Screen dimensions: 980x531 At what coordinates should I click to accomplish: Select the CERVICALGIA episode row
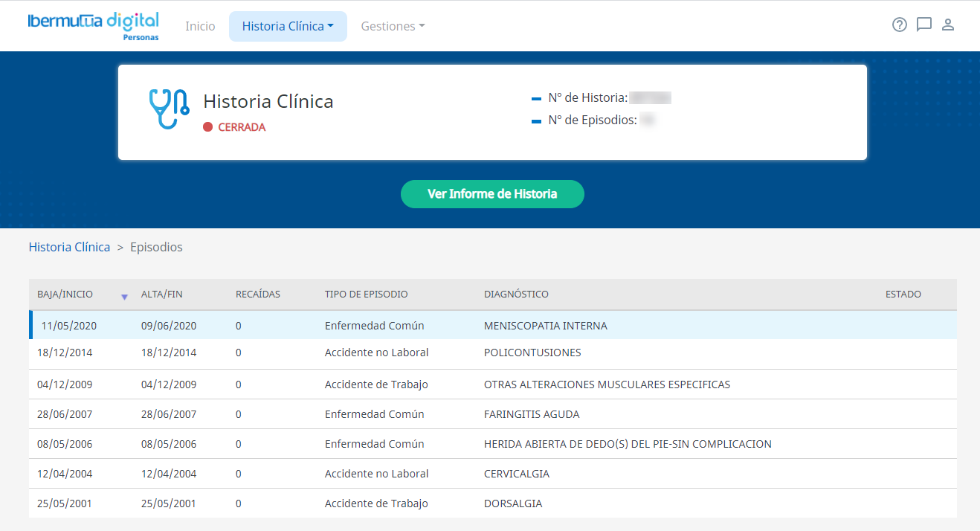517,474
